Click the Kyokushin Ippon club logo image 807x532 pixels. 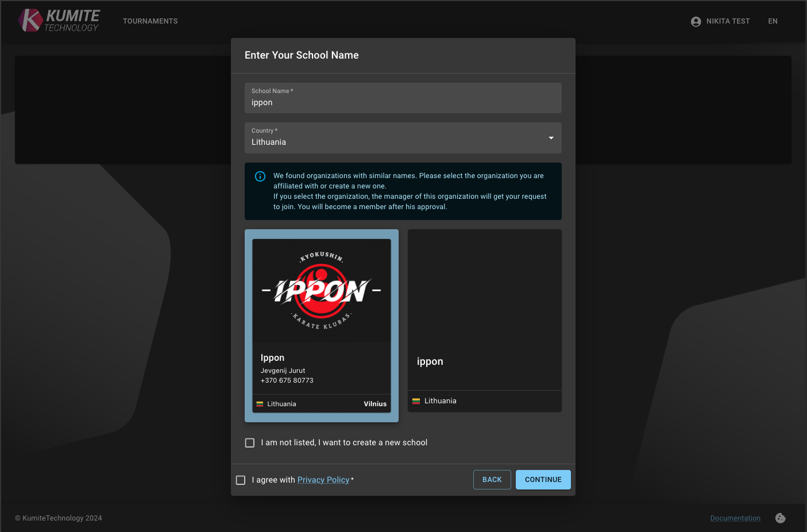pyautogui.click(x=322, y=291)
